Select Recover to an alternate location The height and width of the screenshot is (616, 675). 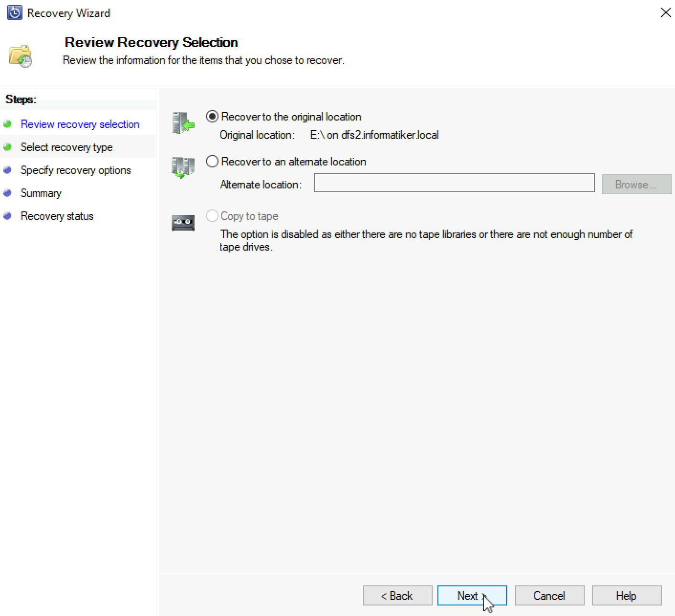point(212,162)
